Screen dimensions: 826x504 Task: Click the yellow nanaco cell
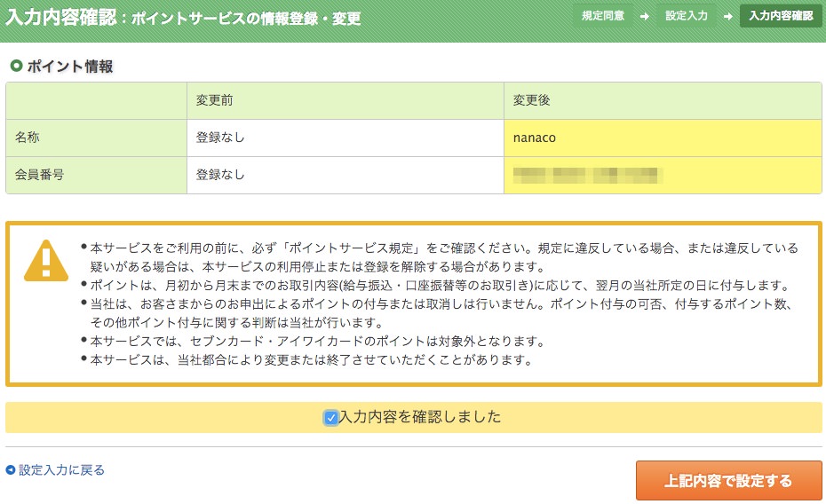coord(662,138)
